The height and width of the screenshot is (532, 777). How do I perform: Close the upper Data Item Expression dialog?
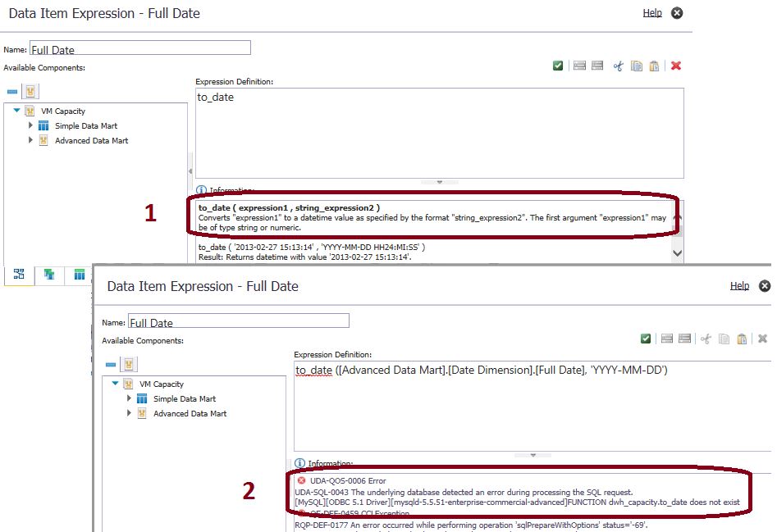(x=677, y=13)
